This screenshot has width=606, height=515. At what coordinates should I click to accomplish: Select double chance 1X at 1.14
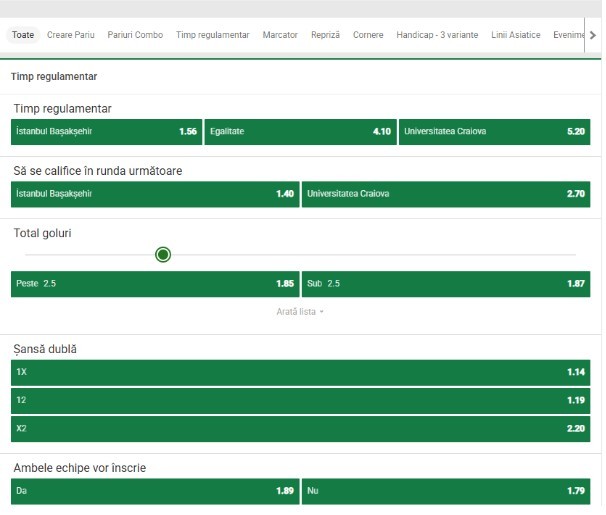(300, 373)
